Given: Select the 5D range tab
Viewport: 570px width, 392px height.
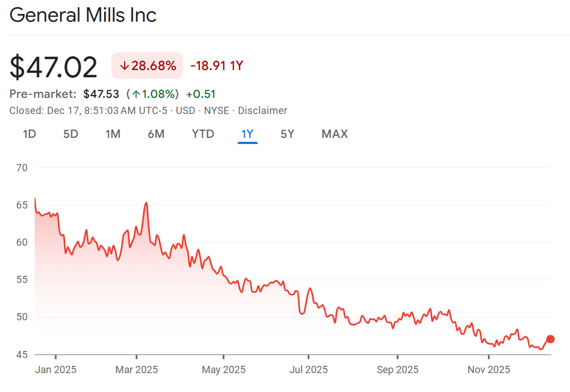Looking at the screenshot, I should pos(71,134).
